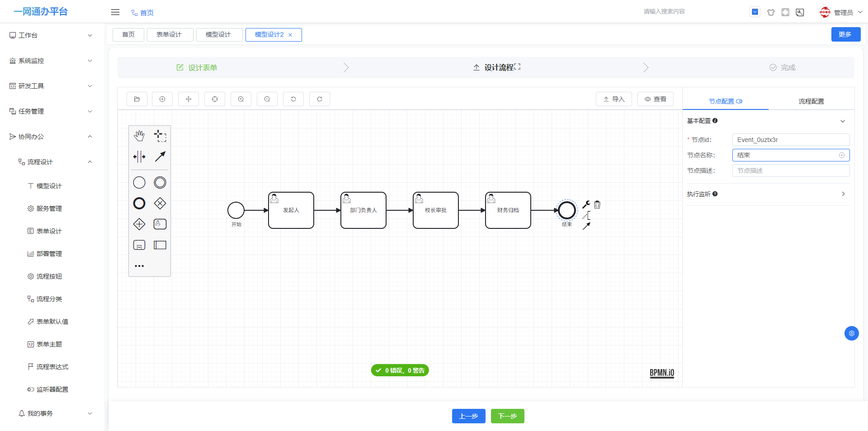
Task: Select the 流程配置 panel tab
Action: (x=811, y=101)
